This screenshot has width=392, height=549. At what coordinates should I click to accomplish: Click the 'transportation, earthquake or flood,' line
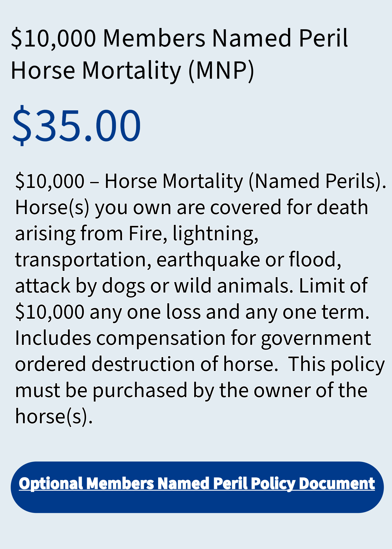(178, 260)
